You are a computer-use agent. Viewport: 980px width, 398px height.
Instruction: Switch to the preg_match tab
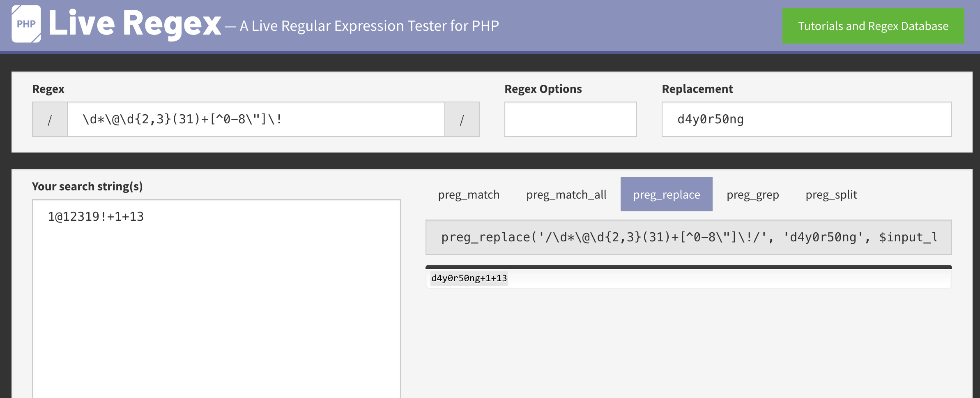469,194
